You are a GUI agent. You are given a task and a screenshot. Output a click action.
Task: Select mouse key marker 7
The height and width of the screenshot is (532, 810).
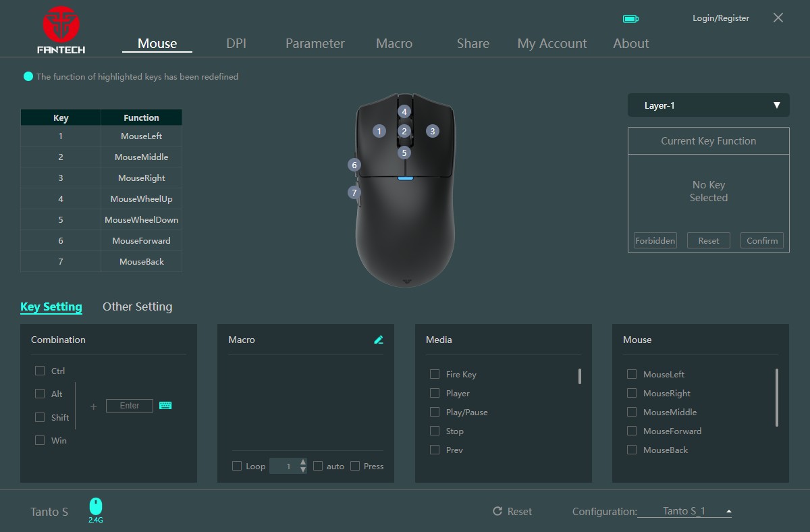click(x=354, y=192)
